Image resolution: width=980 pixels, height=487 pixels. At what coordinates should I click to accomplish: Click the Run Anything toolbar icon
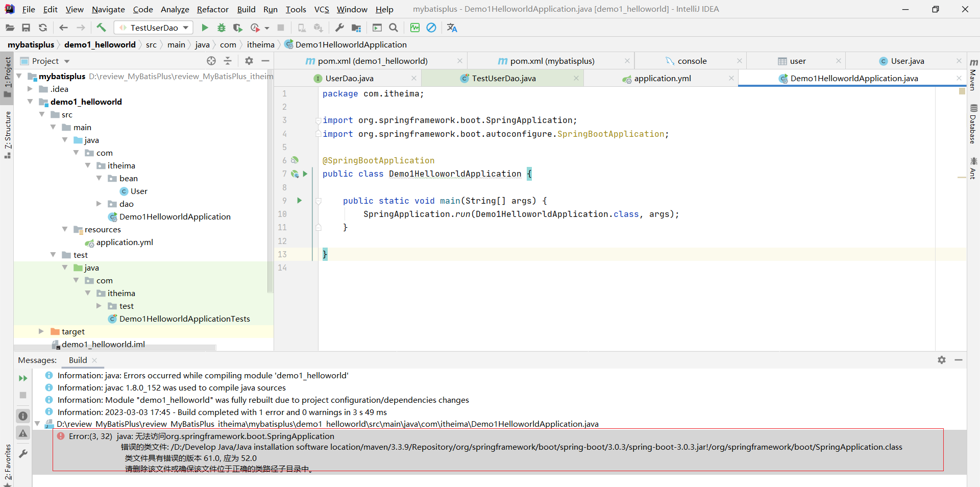click(377, 28)
